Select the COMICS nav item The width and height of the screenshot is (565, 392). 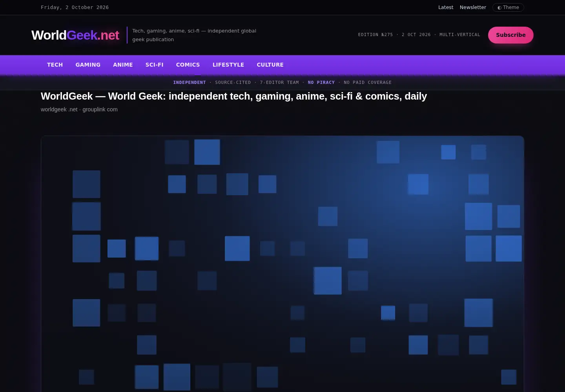click(x=188, y=65)
